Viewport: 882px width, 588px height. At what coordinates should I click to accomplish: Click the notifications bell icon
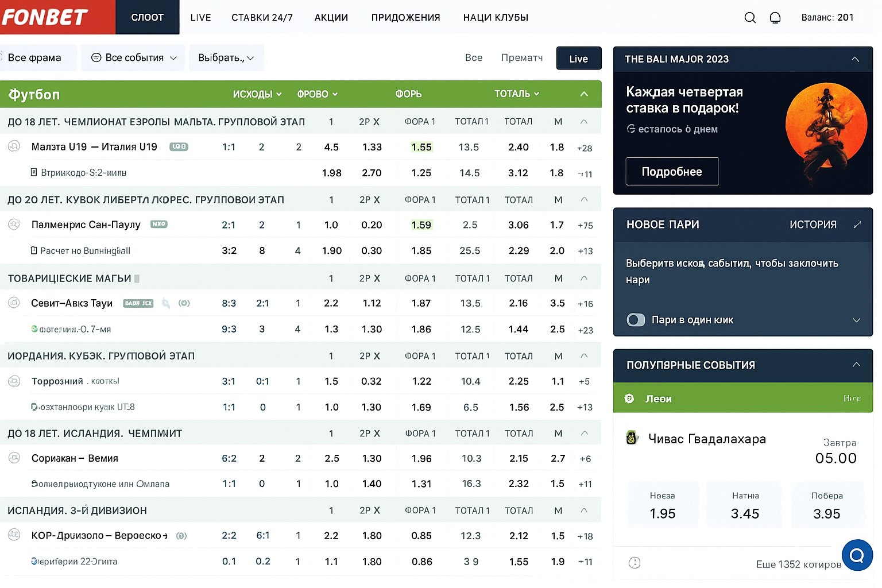[x=775, y=18]
